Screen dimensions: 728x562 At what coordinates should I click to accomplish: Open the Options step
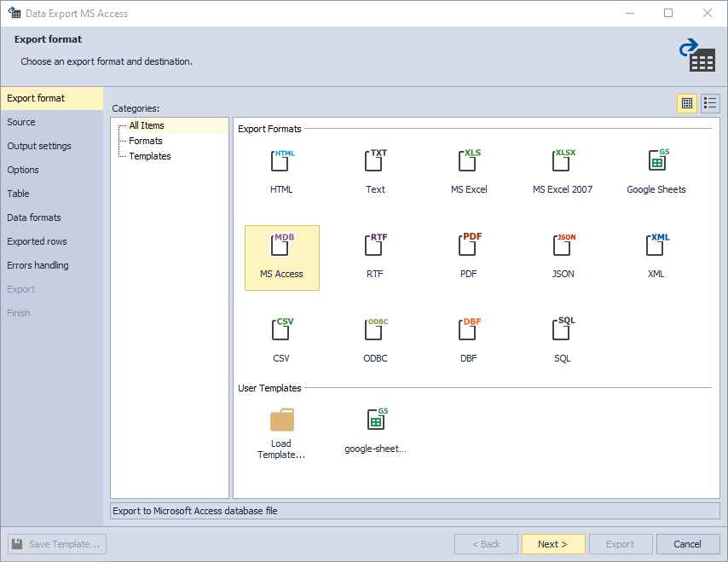[x=22, y=170]
